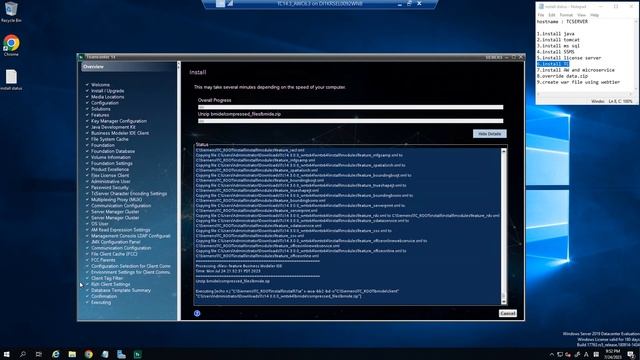
Task: Open the Edit menu in Notepad
Action: pyautogui.click(x=552, y=15)
